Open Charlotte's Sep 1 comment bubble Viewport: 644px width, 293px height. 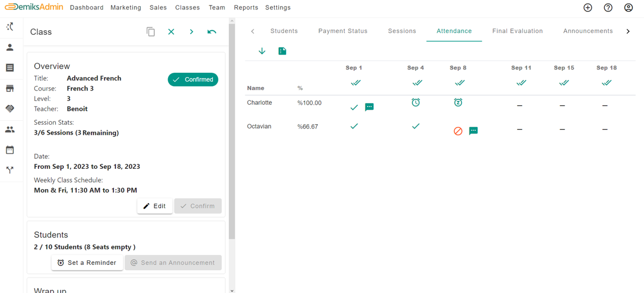pos(369,107)
